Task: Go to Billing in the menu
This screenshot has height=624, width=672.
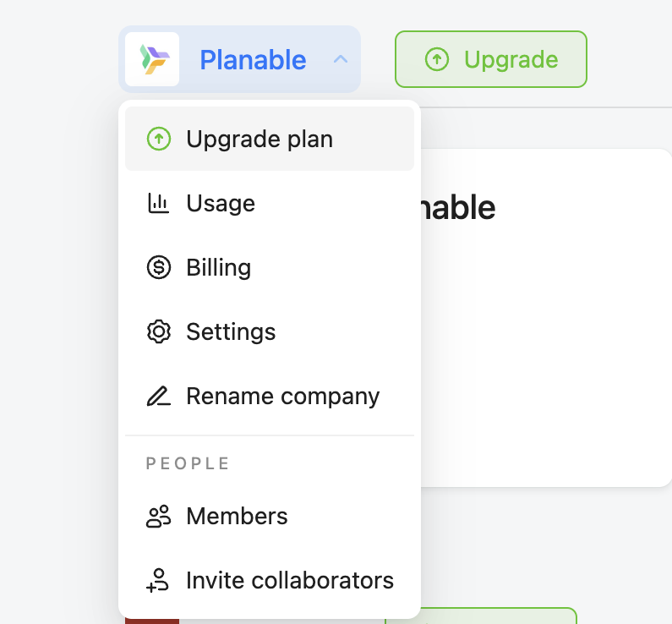Action: (x=218, y=267)
